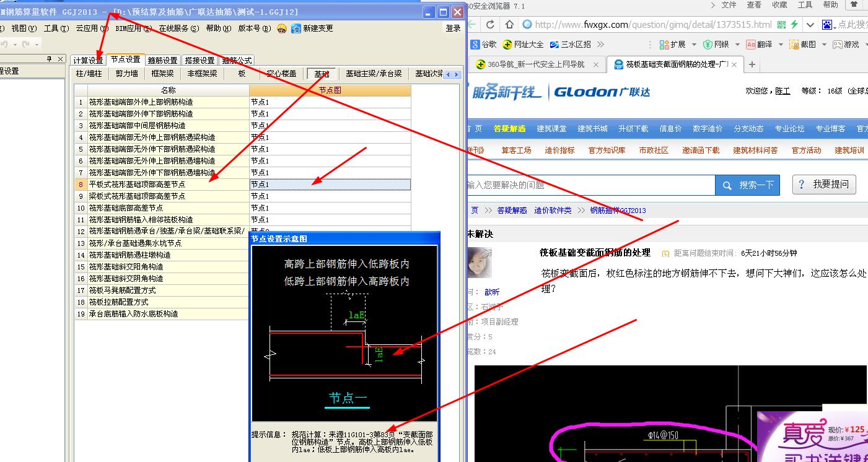Click the question search input field
868x462 pixels.
click(590, 185)
